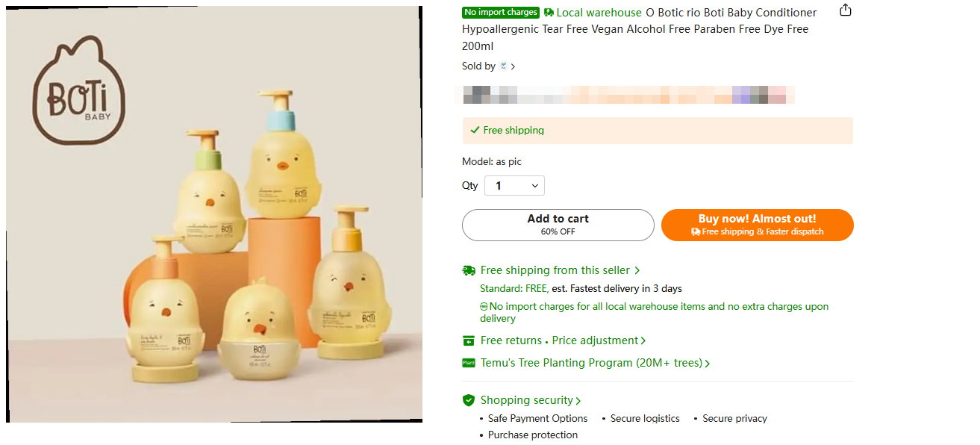Click the green truck Local warehouse icon
The image size is (980, 445).
pyautogui.click(x=550, y=12)
